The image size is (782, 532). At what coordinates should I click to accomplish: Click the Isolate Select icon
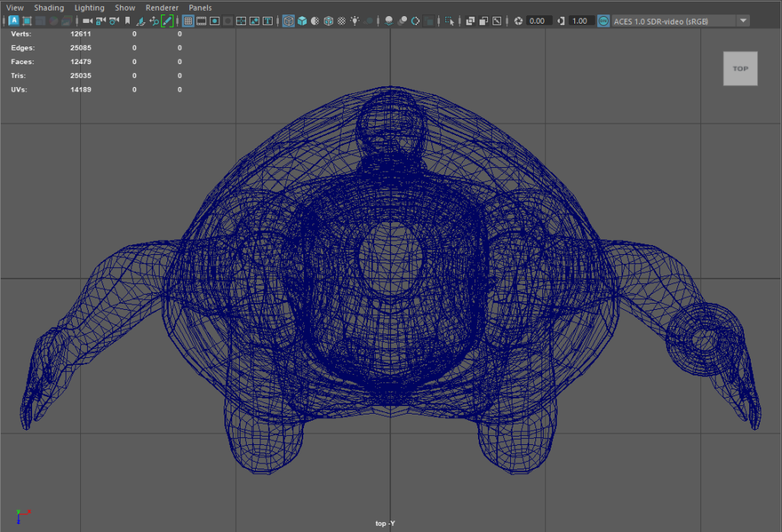click(449, 21)
